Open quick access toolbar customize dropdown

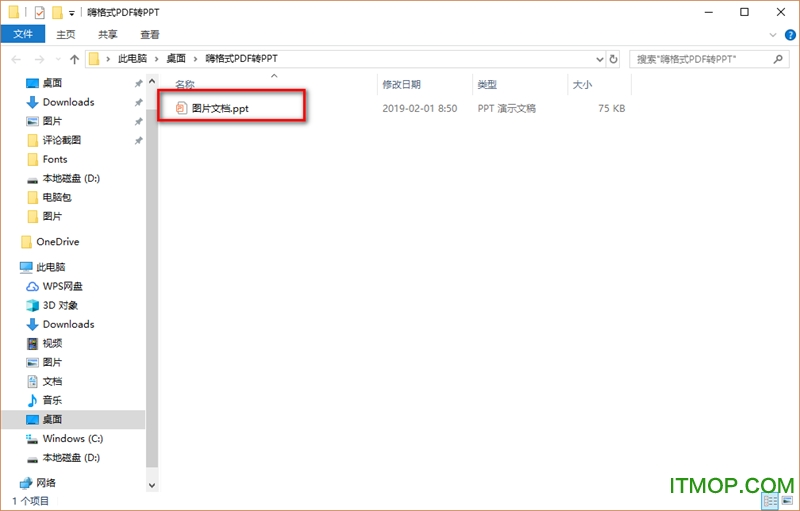tap(72, 13)
